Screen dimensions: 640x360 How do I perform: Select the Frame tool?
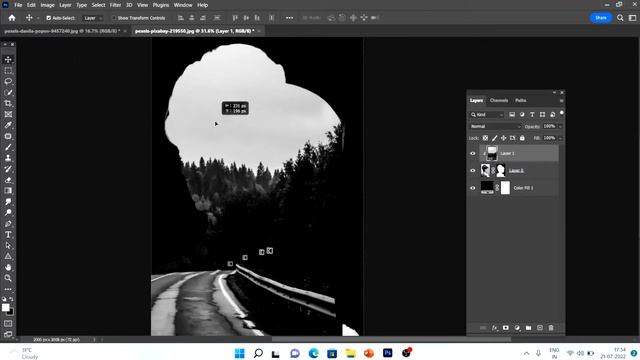pos(8,114)
